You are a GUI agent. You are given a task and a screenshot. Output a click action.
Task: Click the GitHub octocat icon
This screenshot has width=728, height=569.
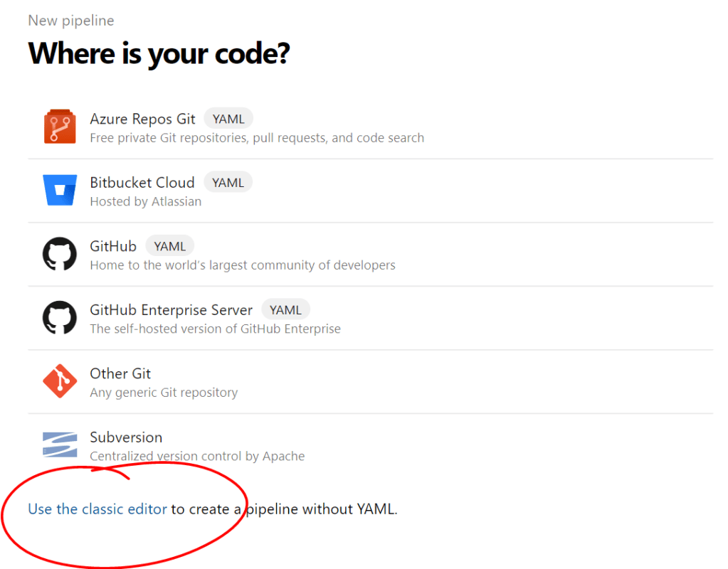tap(60, 254)
